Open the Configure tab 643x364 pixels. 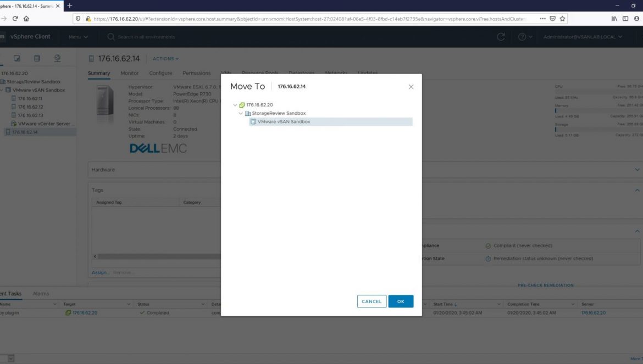[160, 73]
